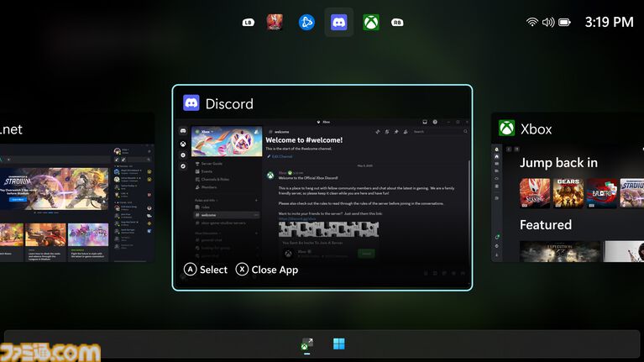Select Xbox server icon in Discord sidebar
This screenshot has width=644, height=362.
click(183, 144)
